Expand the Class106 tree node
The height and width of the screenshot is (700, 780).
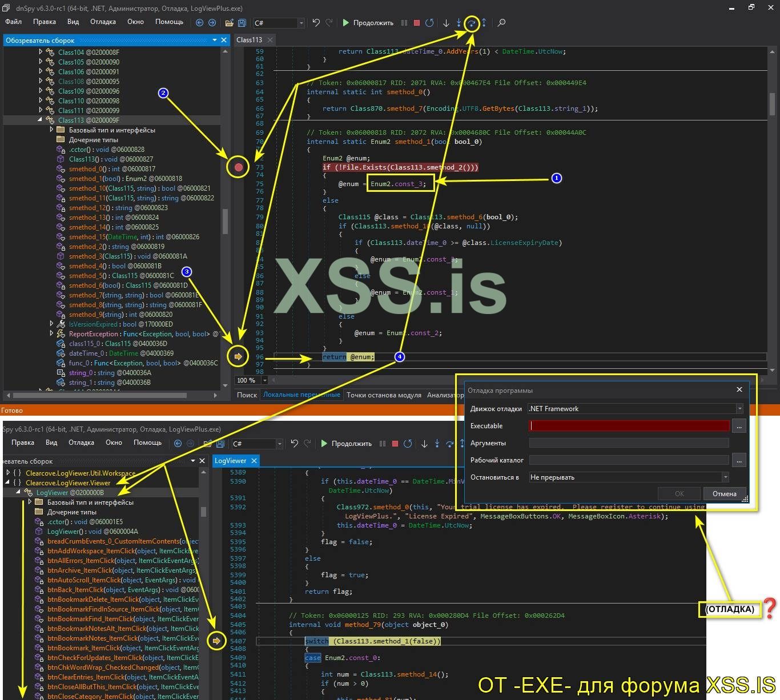click(41, 71)
